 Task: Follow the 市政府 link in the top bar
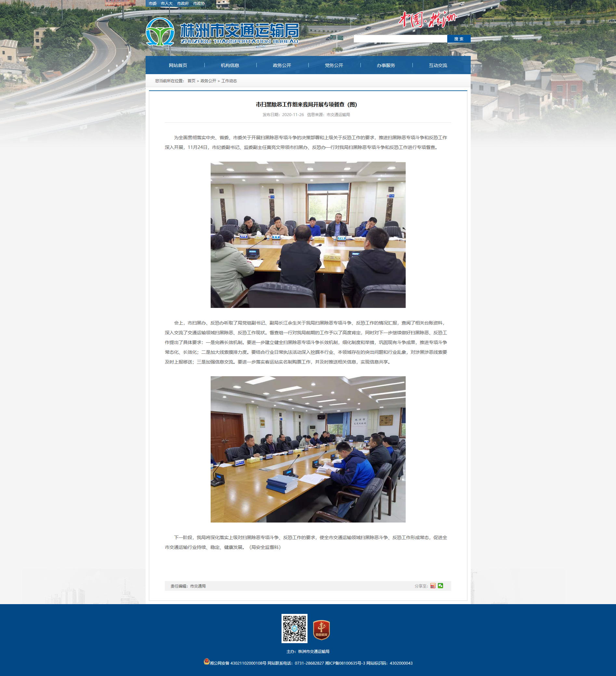(183, 4)
